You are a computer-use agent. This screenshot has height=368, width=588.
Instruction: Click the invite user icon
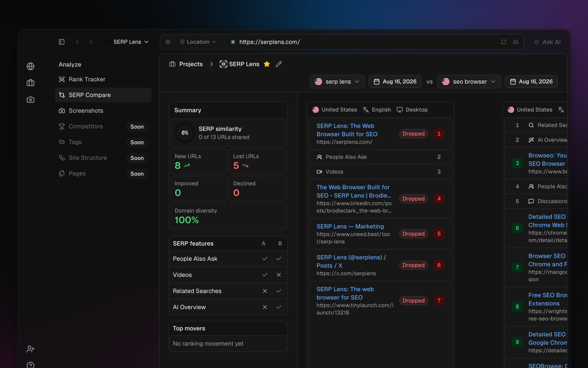coord(31,349)
